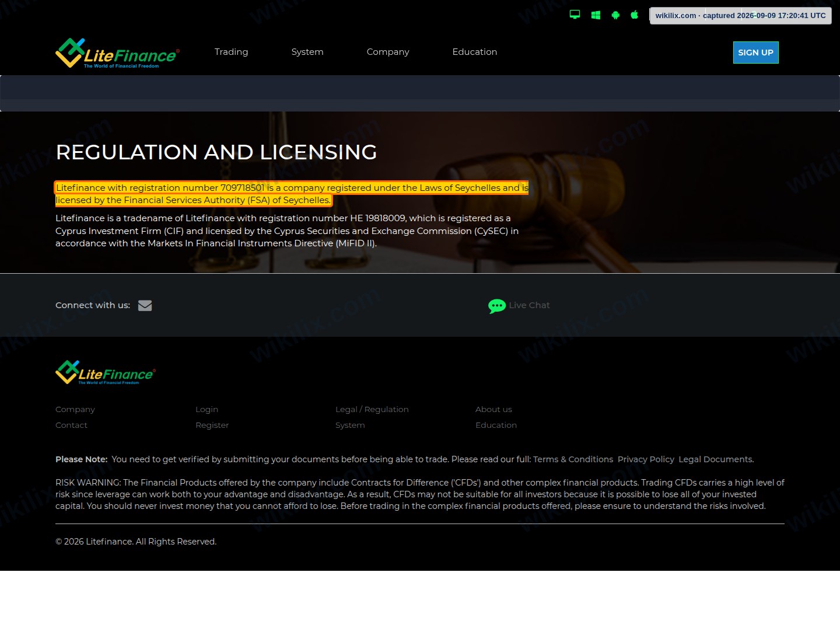Viewport: 840px width, 642px height.
Task: Click the email envelope icon
Action: [x=145, y=305]
